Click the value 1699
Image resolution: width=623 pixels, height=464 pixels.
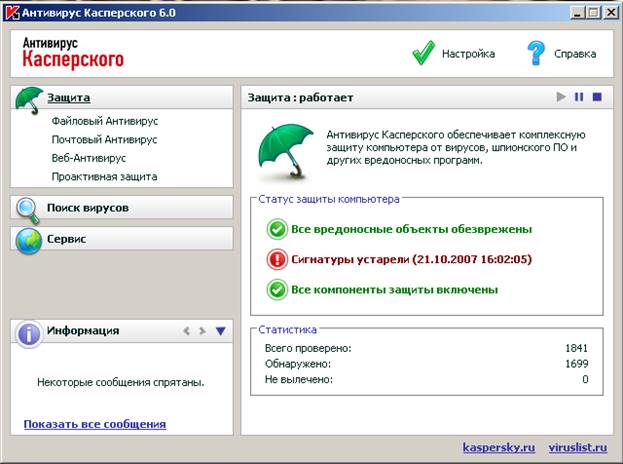[x=577, y=363]
